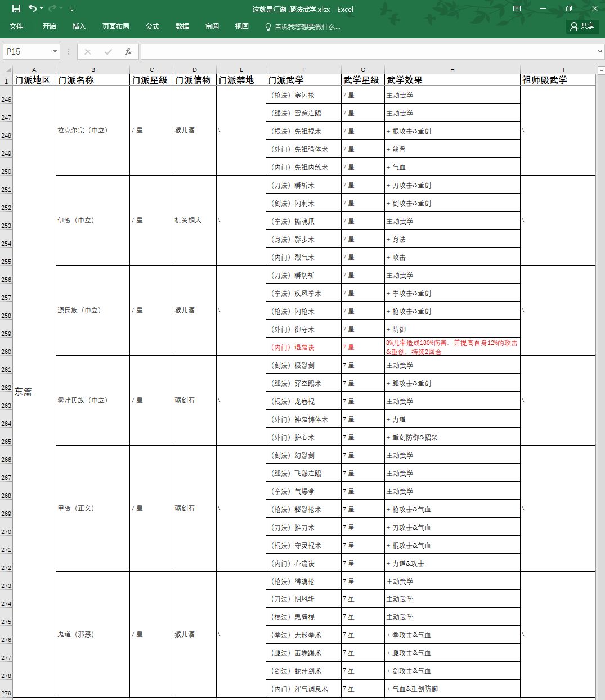
Task: Expand the formula bar chevron
Action: click(x=600, y=52)
